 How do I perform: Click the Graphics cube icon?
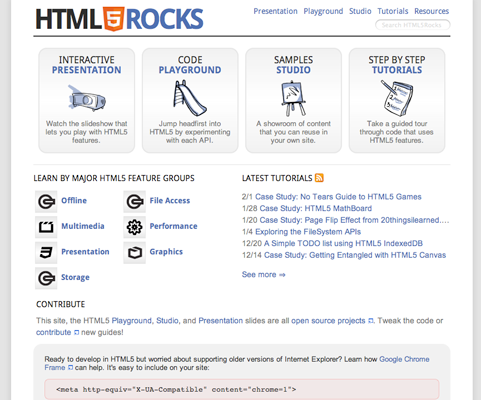point(134,253)
